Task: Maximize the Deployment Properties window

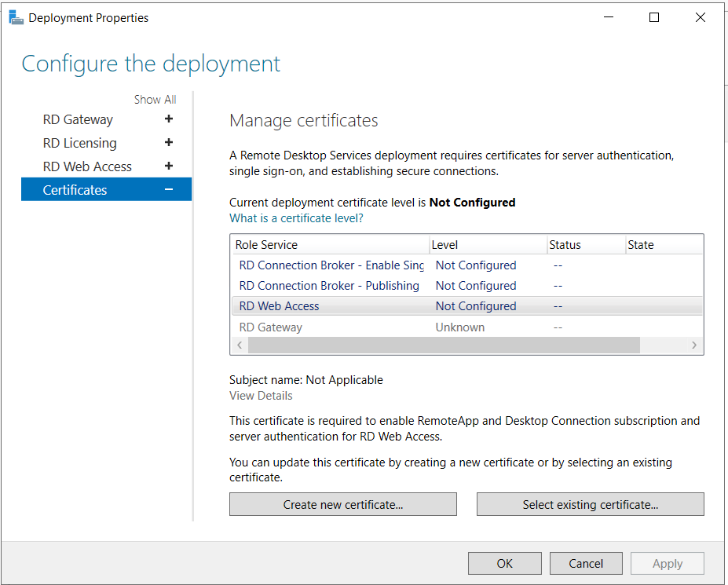Action: [654, 17]
